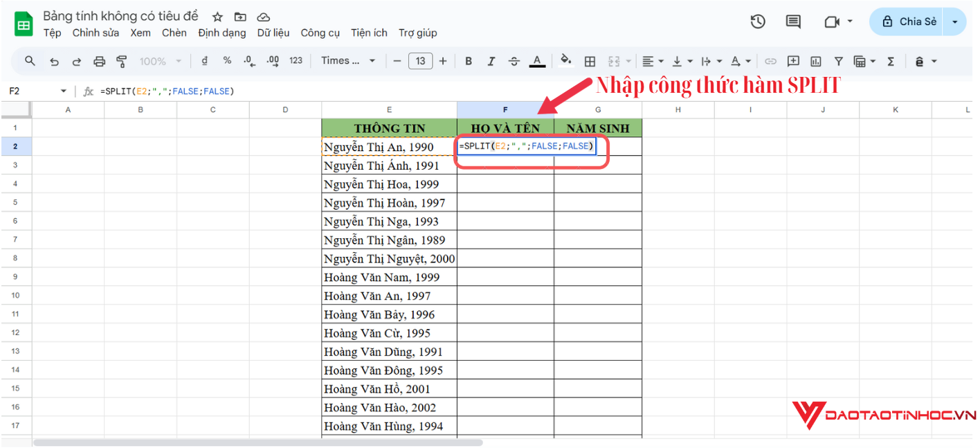
Task: Toggle strikethrough formatting
Action: tap(514, 61)
